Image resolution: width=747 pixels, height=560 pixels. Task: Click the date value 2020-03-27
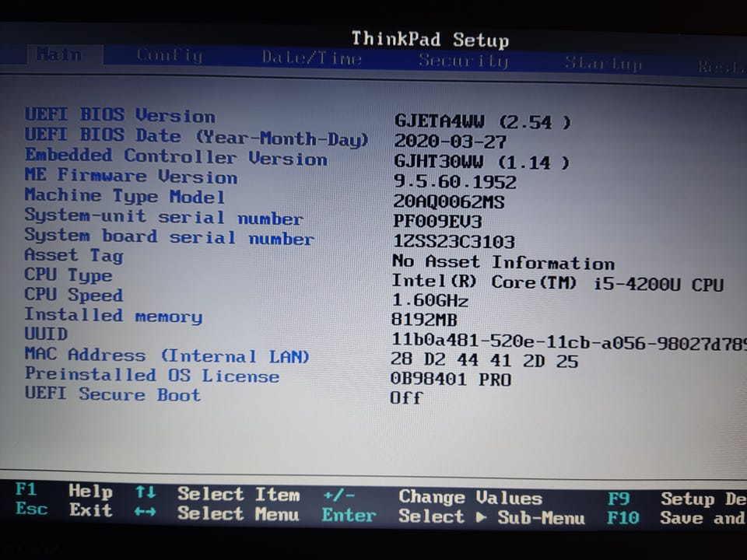pos(451,142)
